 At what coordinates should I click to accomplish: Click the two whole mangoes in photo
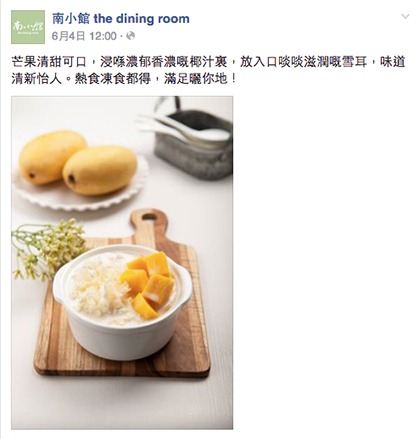[78, 162]
